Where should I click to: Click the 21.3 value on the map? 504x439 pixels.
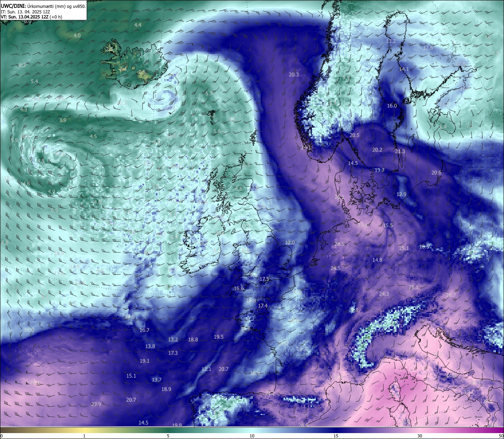(x=400, y=151)
